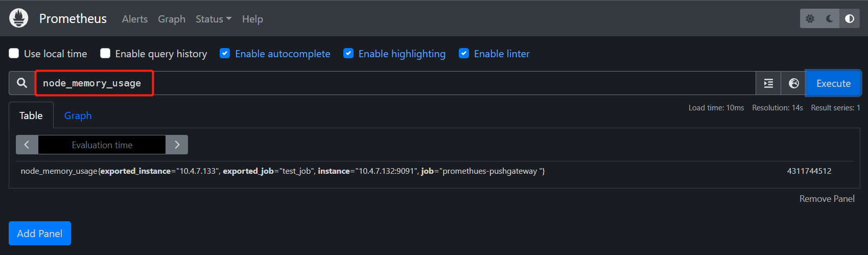Screen dimensions: 868x255
Task: Toggle the Enable linter checkbox
Action: coord(464,54)
